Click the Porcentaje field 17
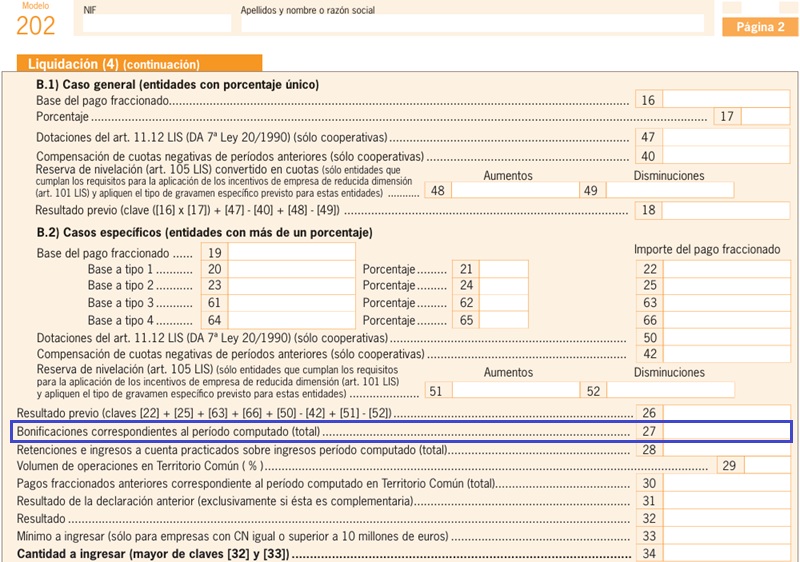Image resolution: width=800 pixels, height=562 pixels. click(x=765, y=116)
